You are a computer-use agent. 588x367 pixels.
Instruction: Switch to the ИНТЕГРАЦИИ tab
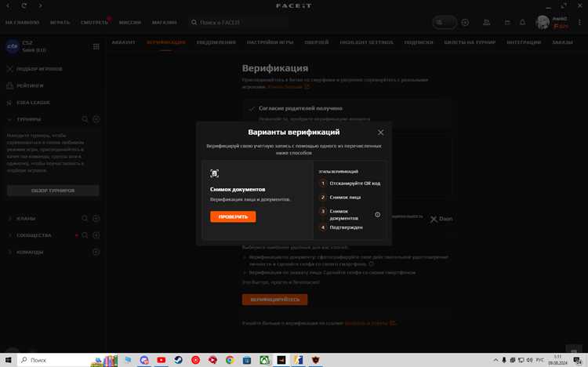[524, 42]
